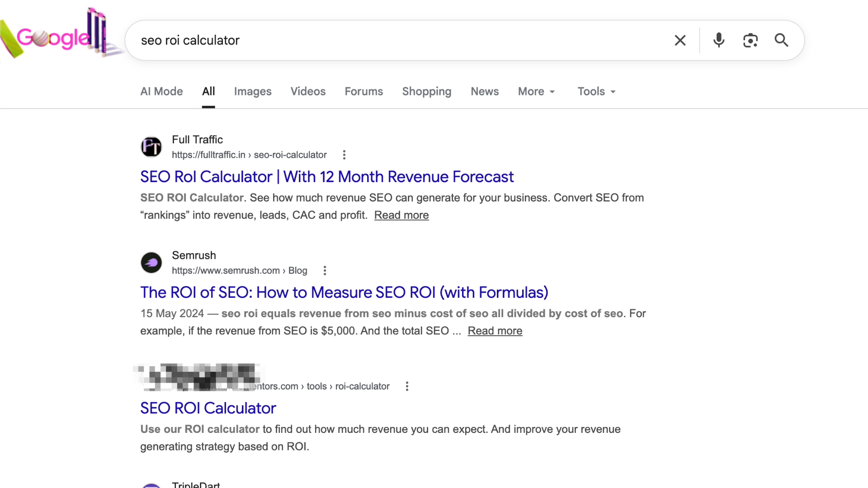This screenshot has width=868, height=488.
Task: Open three-dot menu for roi-calculator tools result
Action: pyautogui.click(x=407, y=386)
